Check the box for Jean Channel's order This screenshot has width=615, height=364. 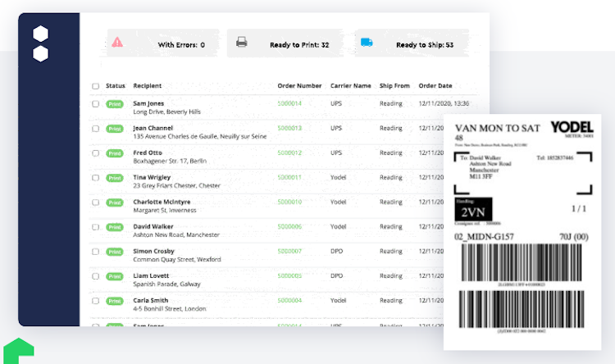click(95, 129)
